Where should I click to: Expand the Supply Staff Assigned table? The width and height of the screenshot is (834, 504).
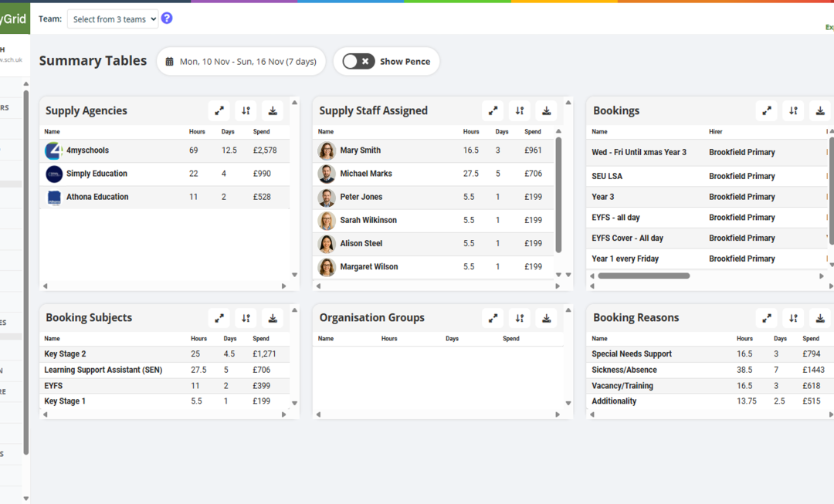[493, 111]
